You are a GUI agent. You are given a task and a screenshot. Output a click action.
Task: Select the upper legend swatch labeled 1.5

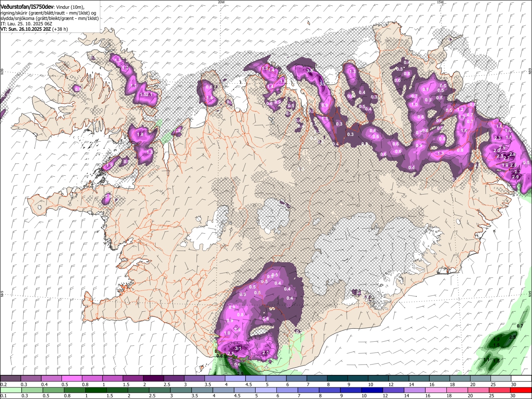133,379
